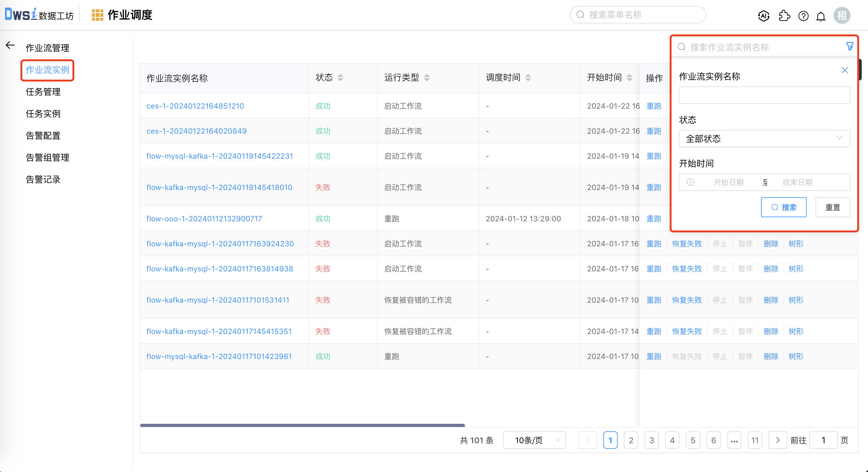Toggle ascending sort on 状态 column
868x472 pixels.
coord(341,75)
